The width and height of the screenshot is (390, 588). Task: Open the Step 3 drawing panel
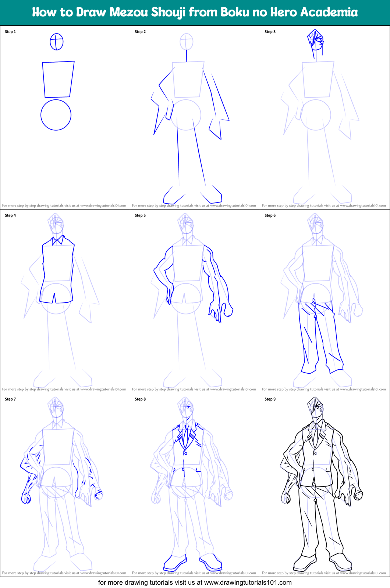tap(325, 117)
